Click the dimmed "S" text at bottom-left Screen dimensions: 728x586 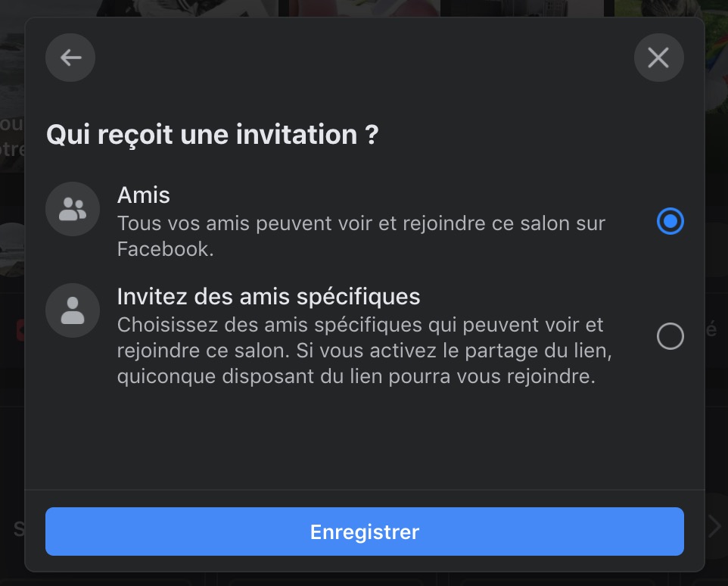(18, 528)
